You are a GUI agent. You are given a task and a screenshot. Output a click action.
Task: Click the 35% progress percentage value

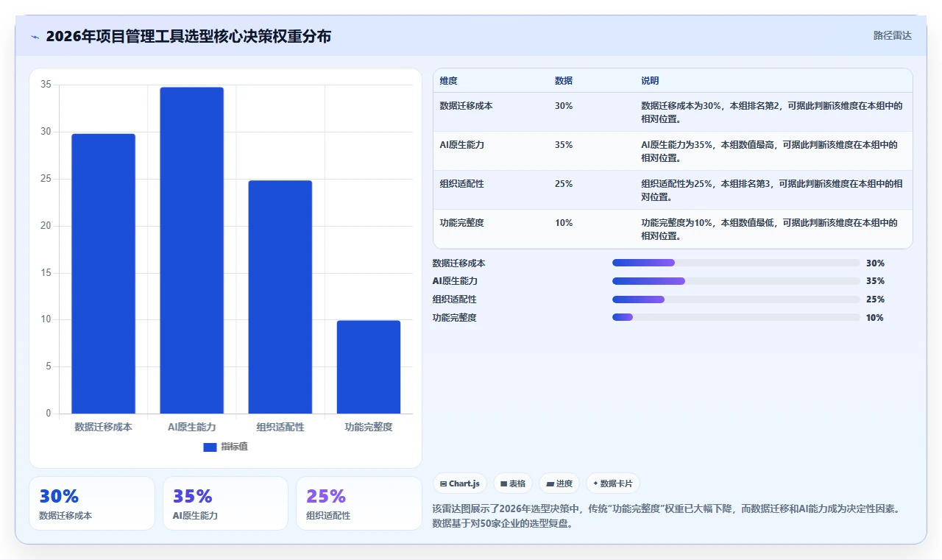pyautogui.click(x=875, y=281)
